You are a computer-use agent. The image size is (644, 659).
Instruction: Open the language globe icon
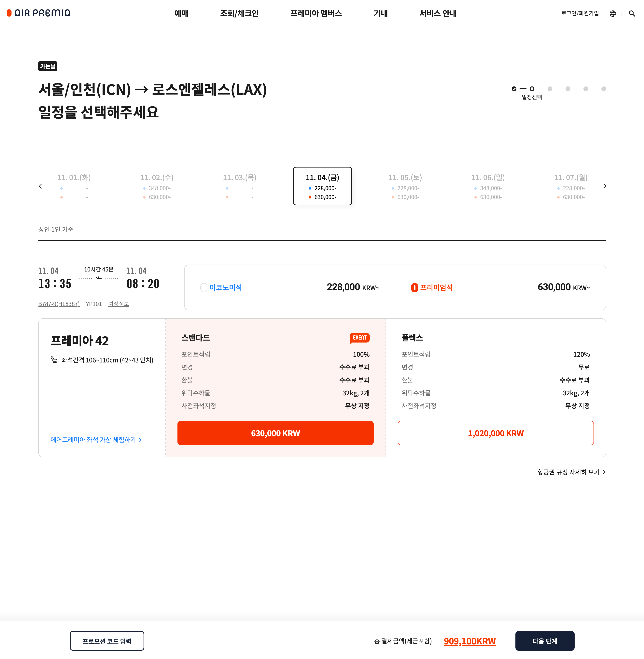coord(612,14)
